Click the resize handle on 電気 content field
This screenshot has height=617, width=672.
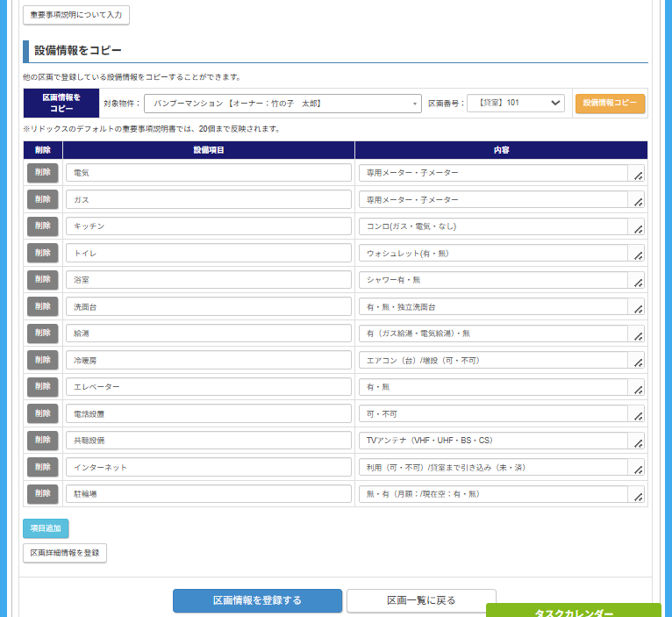pos(638,176)
